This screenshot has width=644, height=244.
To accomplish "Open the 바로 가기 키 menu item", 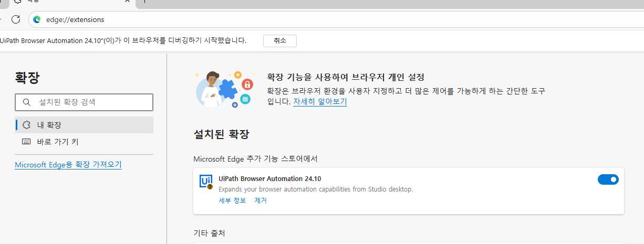I will coord(84,142).
